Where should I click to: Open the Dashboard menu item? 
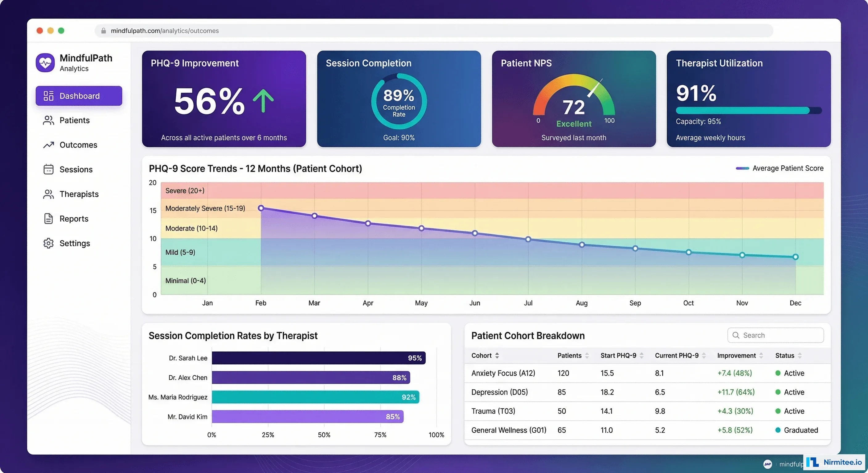point(79,96)
